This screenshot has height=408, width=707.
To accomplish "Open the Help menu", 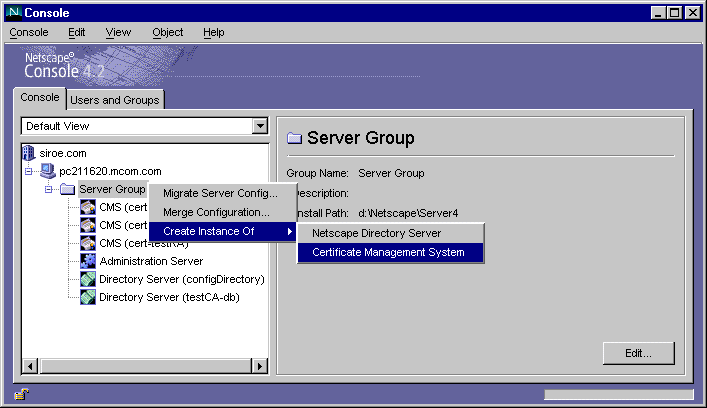I will click(x=214, y=32).
